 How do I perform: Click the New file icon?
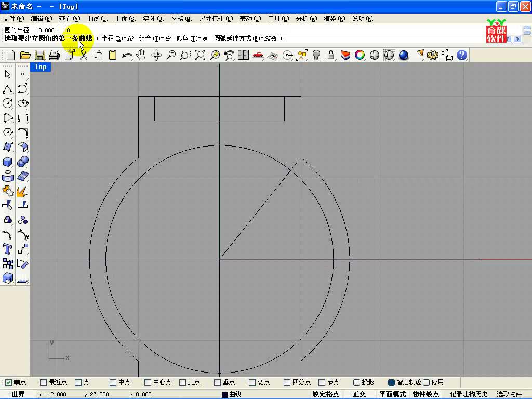(x=11, y=55)
